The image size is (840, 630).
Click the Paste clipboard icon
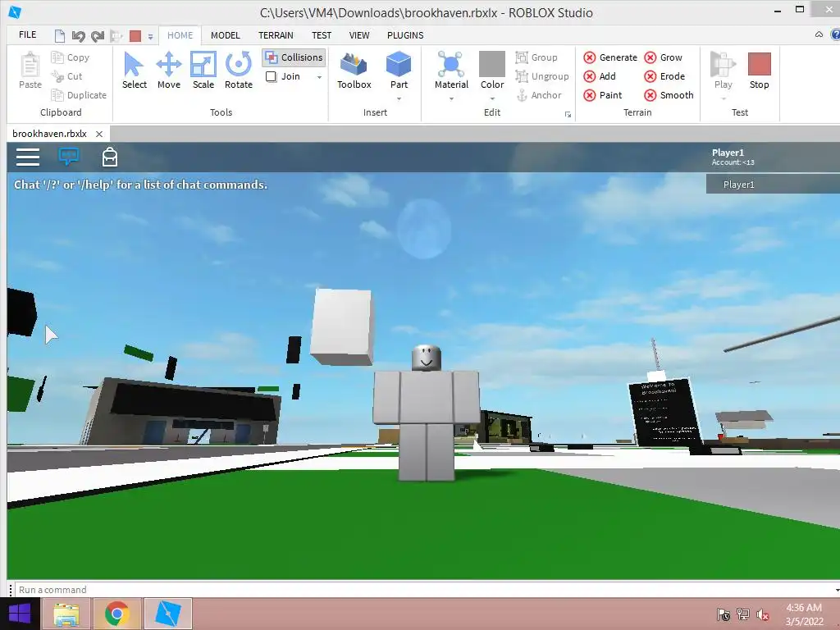click(30, 71)
